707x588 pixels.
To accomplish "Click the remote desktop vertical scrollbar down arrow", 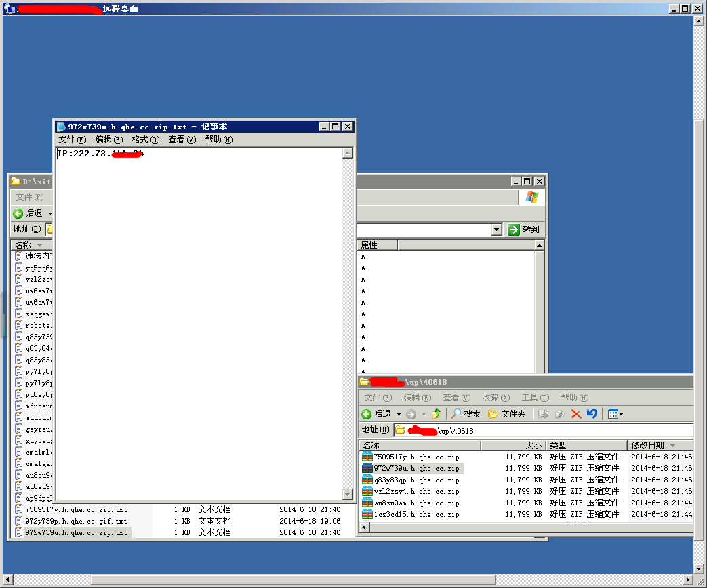I will pyautogui.click(x=698, y=569).
